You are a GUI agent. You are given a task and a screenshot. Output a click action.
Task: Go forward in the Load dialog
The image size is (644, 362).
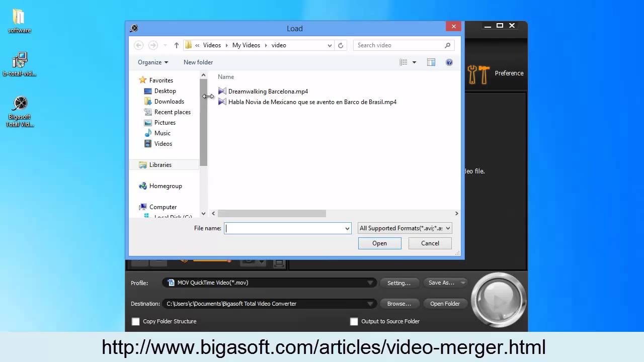(x=153, y=45)
